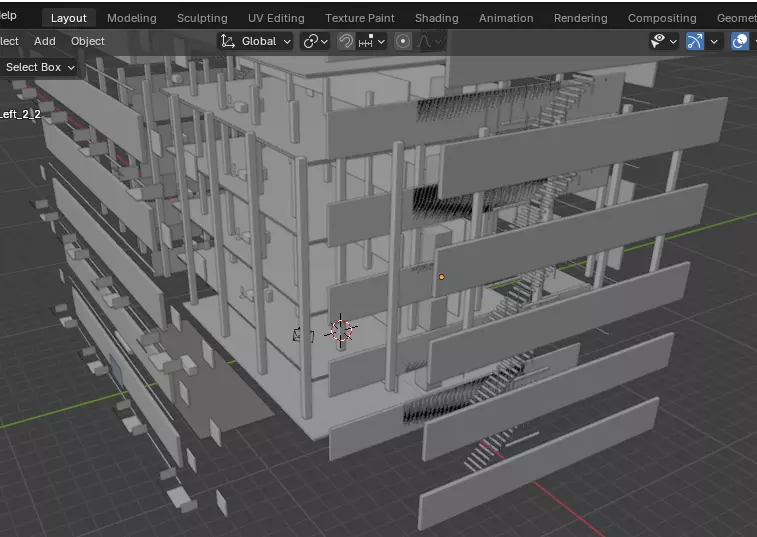757x537 pixels.
Task: Click the 3D cursor in the viewport
Action: point(341,330)
